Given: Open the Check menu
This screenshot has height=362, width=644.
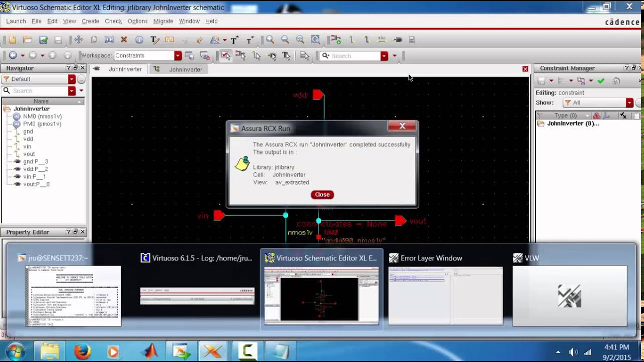Looking at the screenshot, I should click(x=113, y=21).
